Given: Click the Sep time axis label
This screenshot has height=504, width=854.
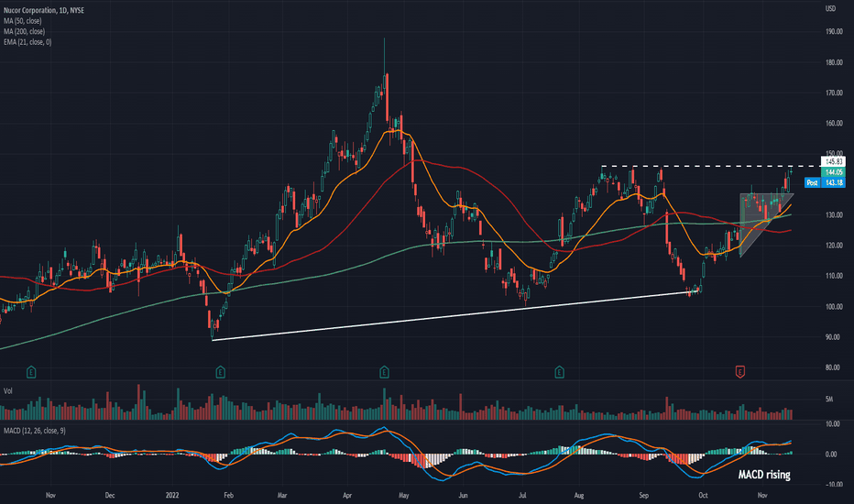Looking at the screenshot, I should (x=644, y=495).
